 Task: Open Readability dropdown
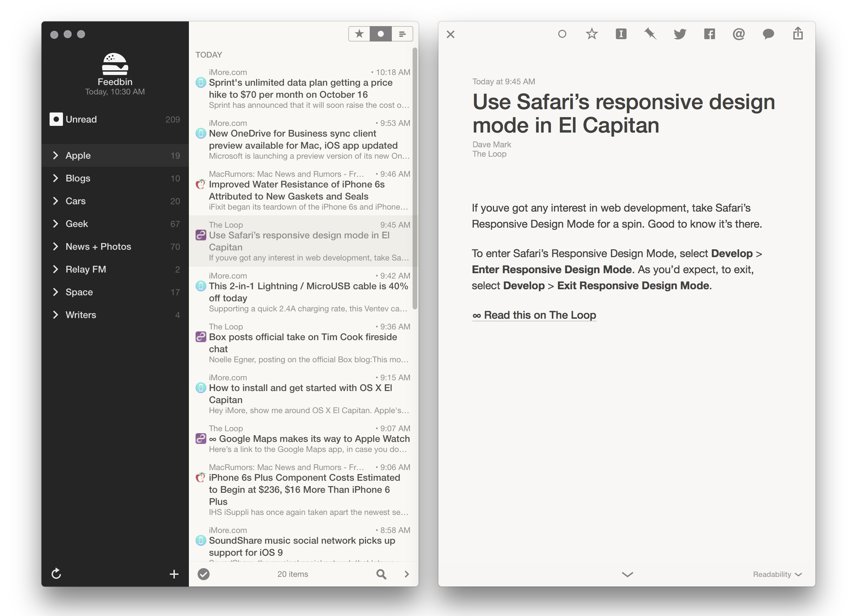pyautogui.click(x=777, y=574)
